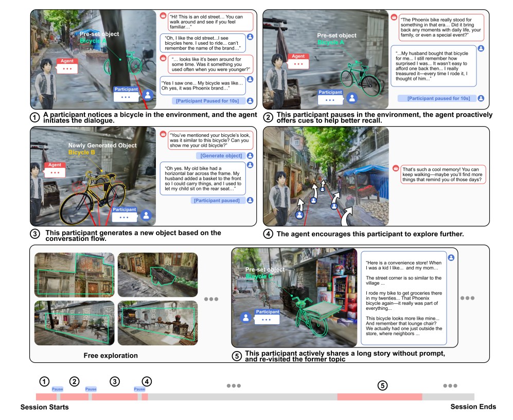Click "Session Ends" label on timeline
Screen dimensions: 513x420
(473, 407)
